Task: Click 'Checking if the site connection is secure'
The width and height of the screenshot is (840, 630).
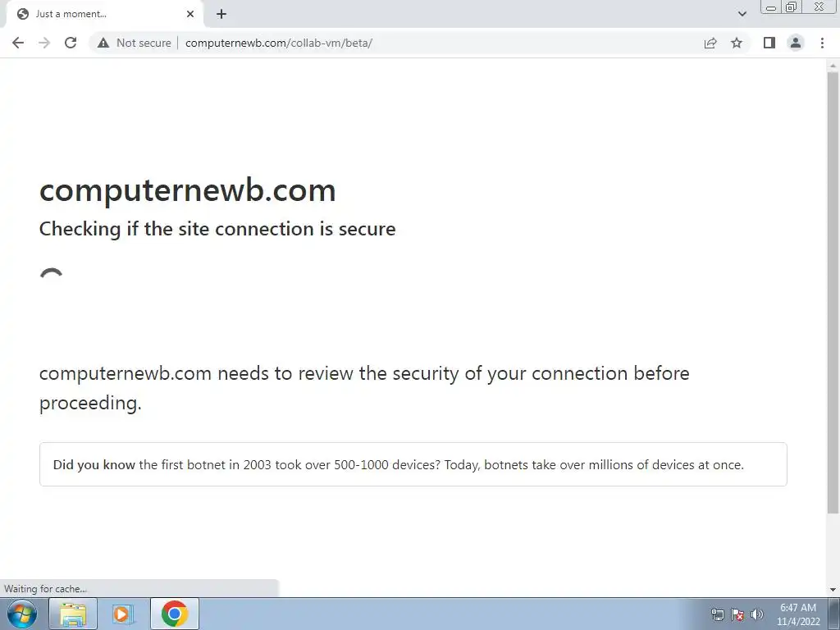Action: point(217,229)
